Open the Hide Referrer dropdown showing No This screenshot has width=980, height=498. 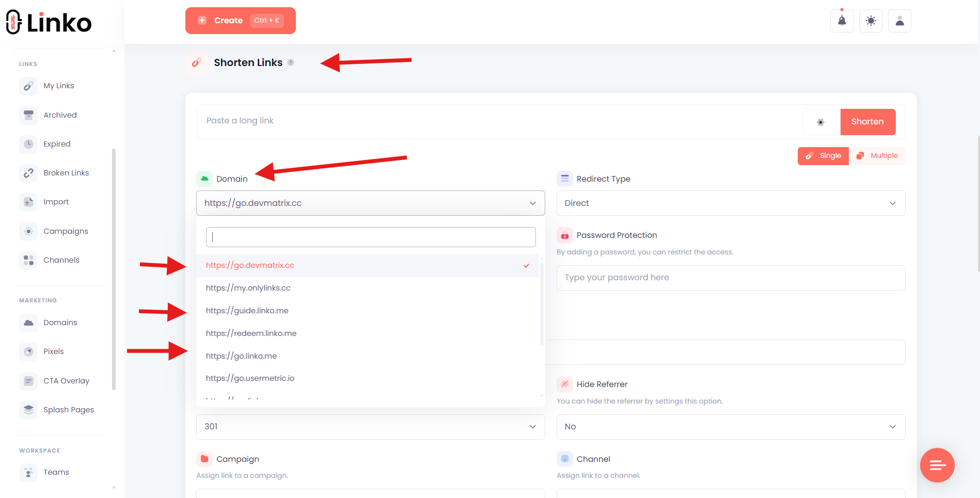click(x=731, y=427)
